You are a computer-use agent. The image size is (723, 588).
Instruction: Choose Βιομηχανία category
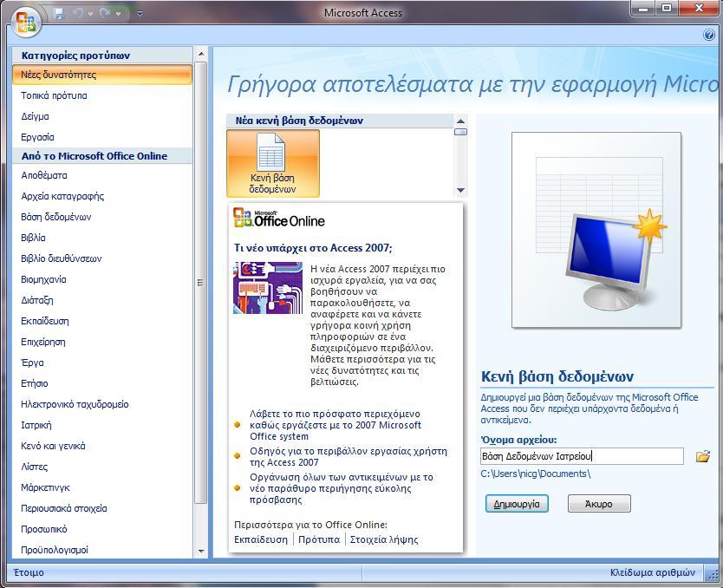tap(102, 279)
